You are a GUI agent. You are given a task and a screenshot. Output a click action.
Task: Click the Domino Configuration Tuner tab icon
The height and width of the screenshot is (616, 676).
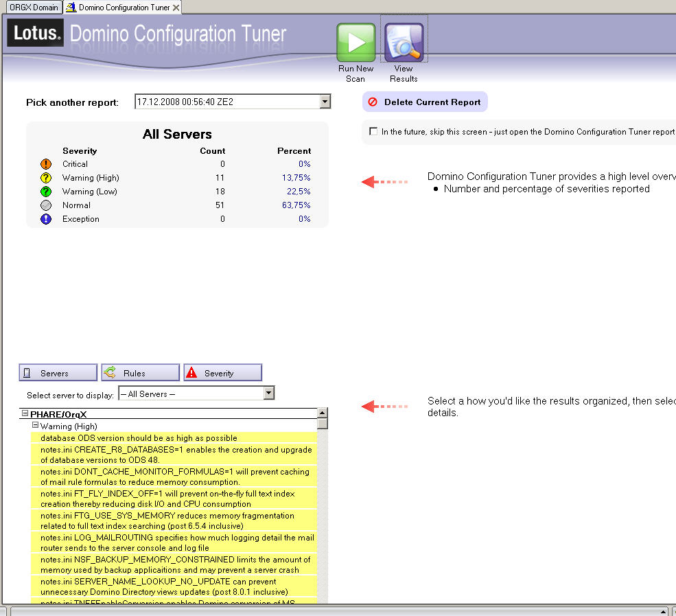tap(71, 8)
